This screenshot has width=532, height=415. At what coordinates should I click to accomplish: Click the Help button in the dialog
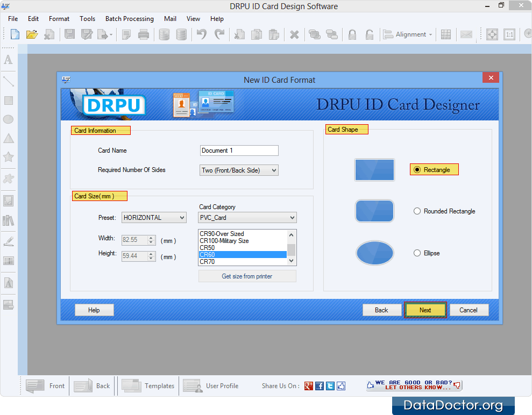(94, 310)
